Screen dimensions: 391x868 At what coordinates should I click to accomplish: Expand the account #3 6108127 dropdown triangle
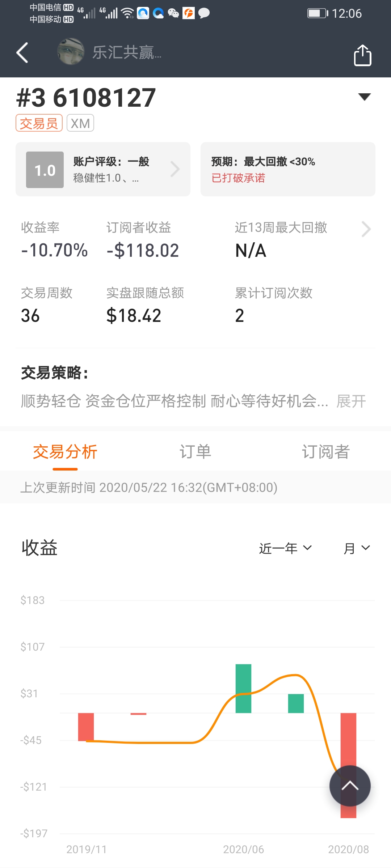(364, 97)
